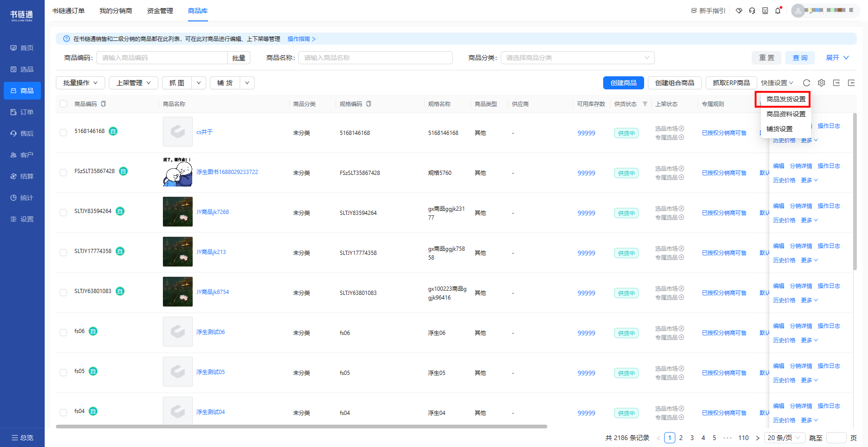The width and height of the screenshot is (868, 447).
Task: Click the help icon in the info banner
Action: tap(67, 39)
